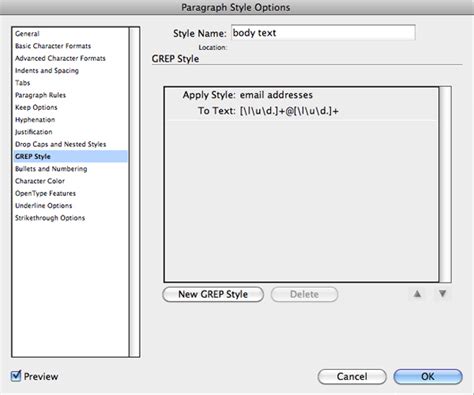This screenshot has width=474, height=395.
Task: Open Bullets and Numbering settings
Action: pos(51,169)
